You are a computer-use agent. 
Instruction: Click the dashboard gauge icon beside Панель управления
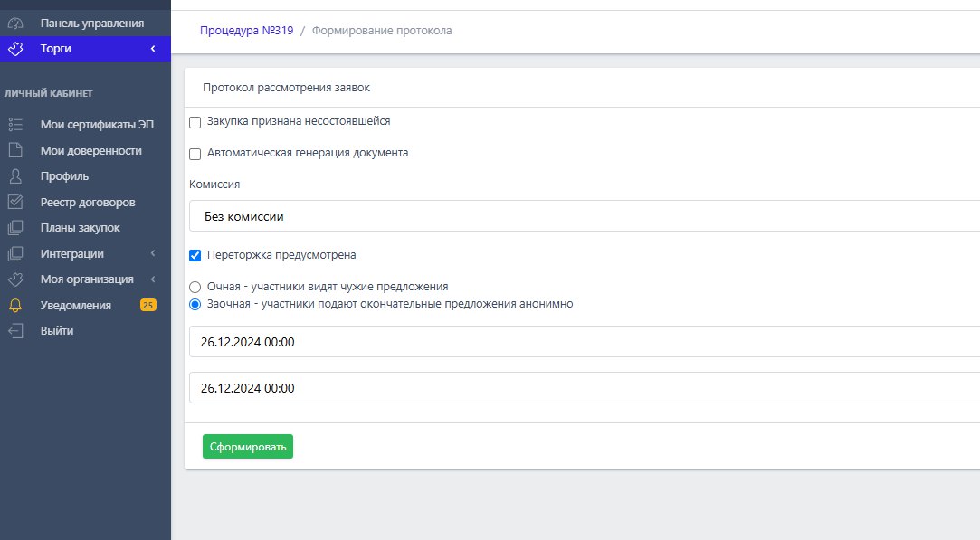14,23
